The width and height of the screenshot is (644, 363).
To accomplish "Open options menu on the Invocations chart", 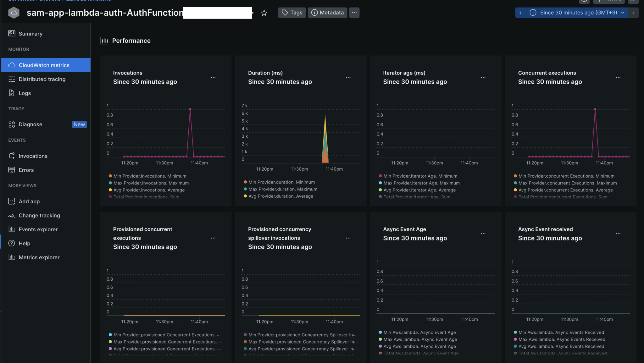I will tap(213, 77).
